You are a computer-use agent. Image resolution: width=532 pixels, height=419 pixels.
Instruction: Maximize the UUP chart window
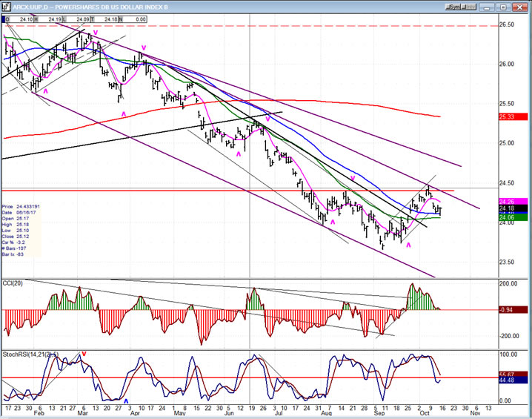504,7
